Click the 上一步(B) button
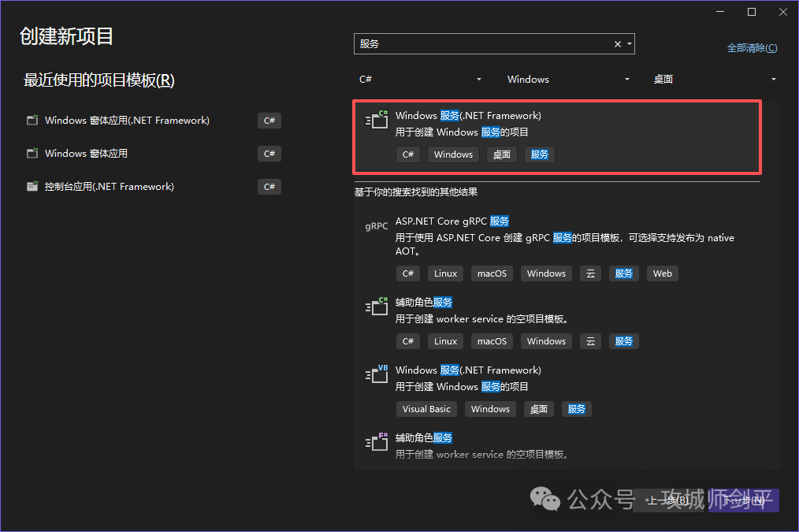This screenshot has width=799, height=532. point(667,500)
